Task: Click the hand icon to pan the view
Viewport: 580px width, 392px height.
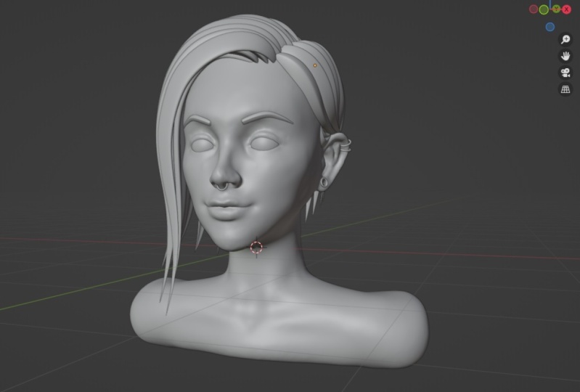Action: tap(565, 56)
